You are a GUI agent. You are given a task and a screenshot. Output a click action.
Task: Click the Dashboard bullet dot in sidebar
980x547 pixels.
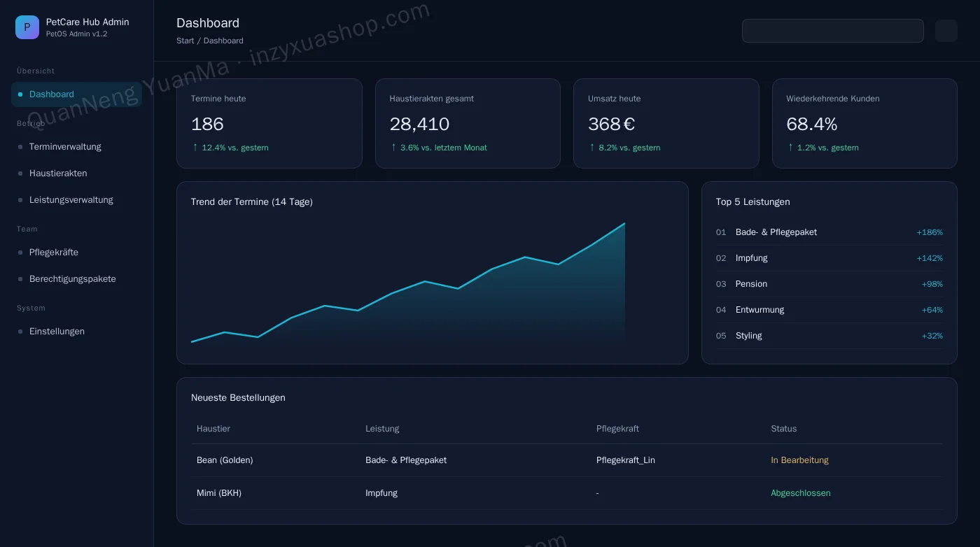click(20, 94)
